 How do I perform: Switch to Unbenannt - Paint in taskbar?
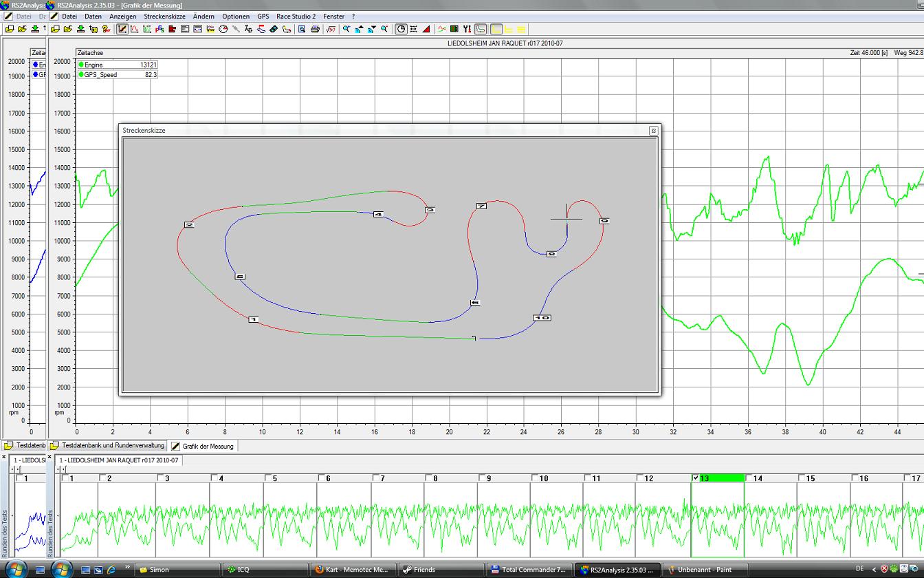pyautogui.click(x=705, y=569)
